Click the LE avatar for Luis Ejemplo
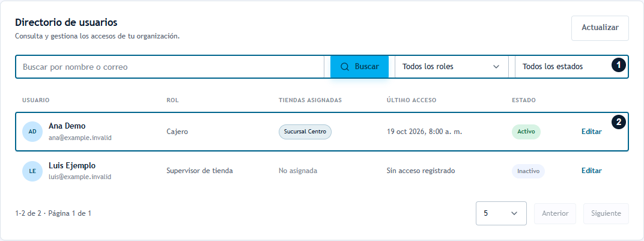This screenshot has width=644, height=241. [x=32, y=171]
